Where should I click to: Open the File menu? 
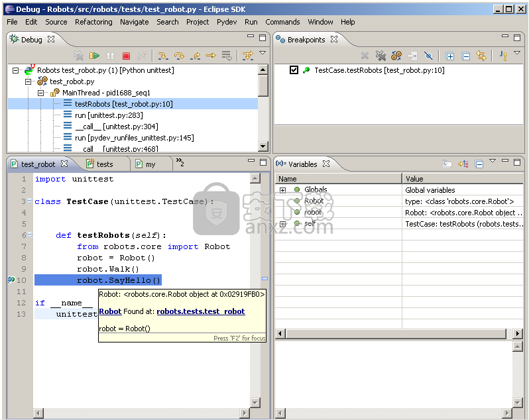[12, 22]
